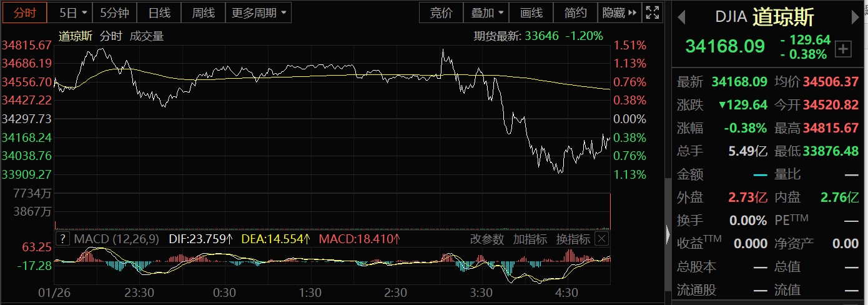This screenshot has height=305, width=868.
Task: Click 改参数 to edit indicator parameters
Action: pyautogui.click(x=487, y=239)
